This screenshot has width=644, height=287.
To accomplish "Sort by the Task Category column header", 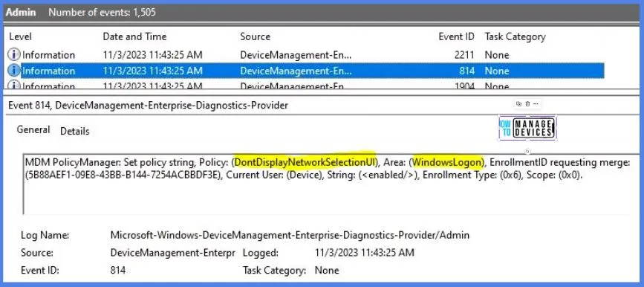I will tap(515, 36).
